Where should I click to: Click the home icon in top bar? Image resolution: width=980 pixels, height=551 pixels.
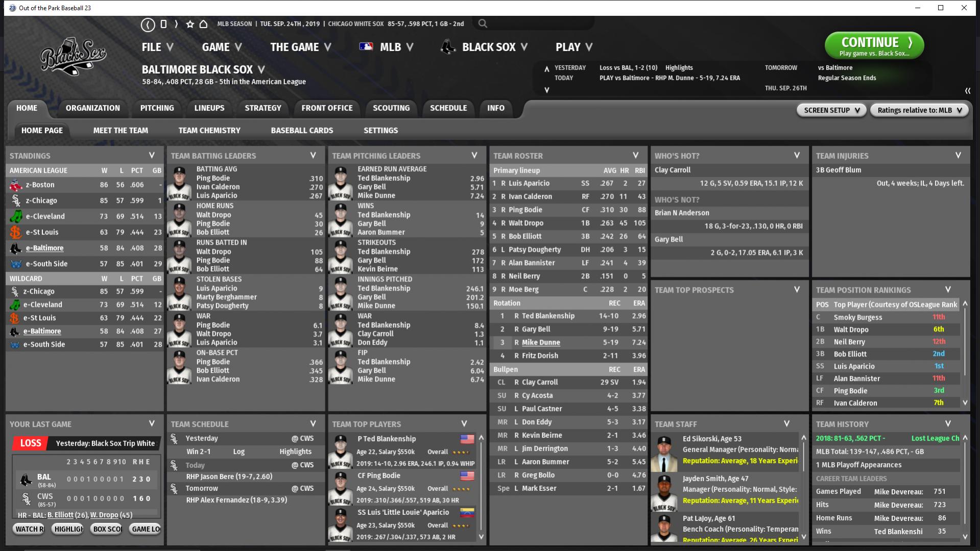pyautogui.click(x=203, y=24)
